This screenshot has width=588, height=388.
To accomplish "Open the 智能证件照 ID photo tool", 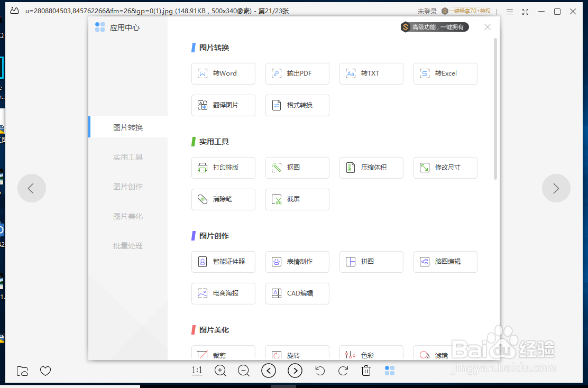I will (x=223, y=262).
